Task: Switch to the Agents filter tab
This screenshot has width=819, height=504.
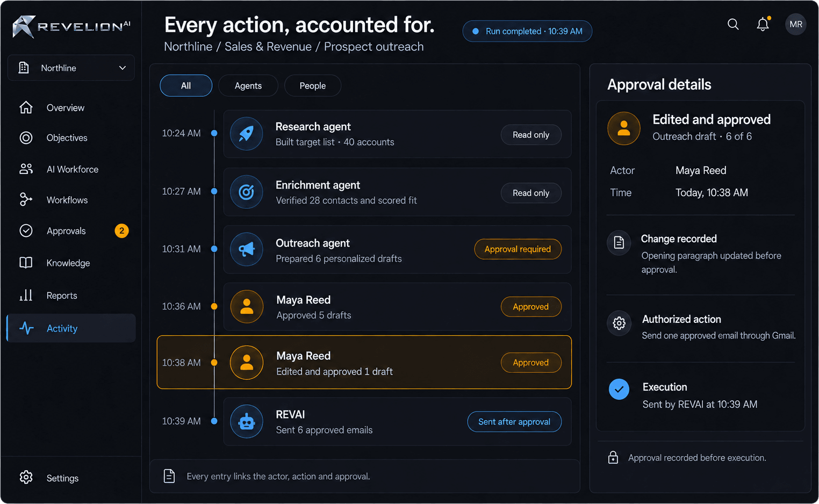Action: [x=248, y=85]
